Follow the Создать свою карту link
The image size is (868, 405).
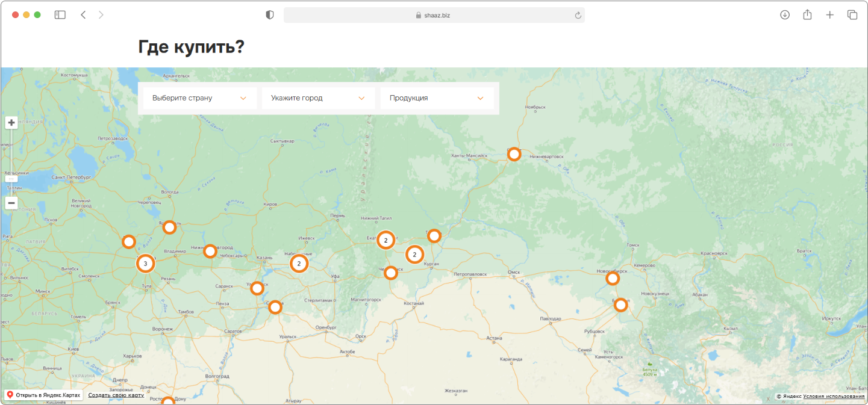pos(116,395)
